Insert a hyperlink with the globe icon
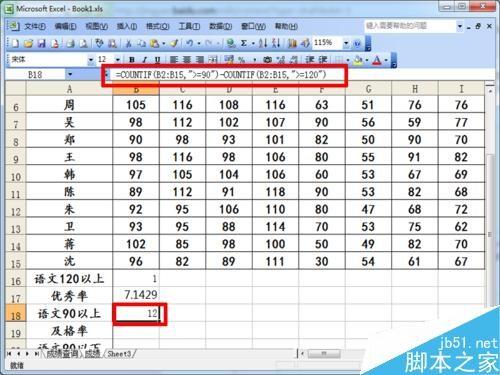This screenshot has width=500, height=375. 231,43
